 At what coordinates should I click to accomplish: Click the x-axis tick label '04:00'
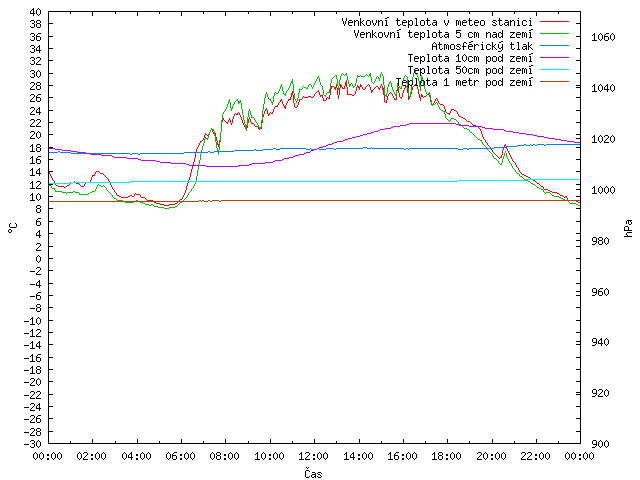136,456
